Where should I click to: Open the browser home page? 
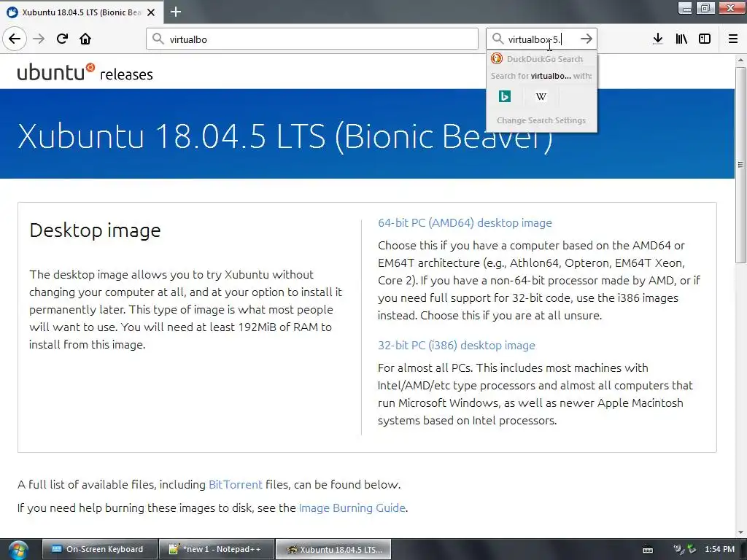[85, 39]
